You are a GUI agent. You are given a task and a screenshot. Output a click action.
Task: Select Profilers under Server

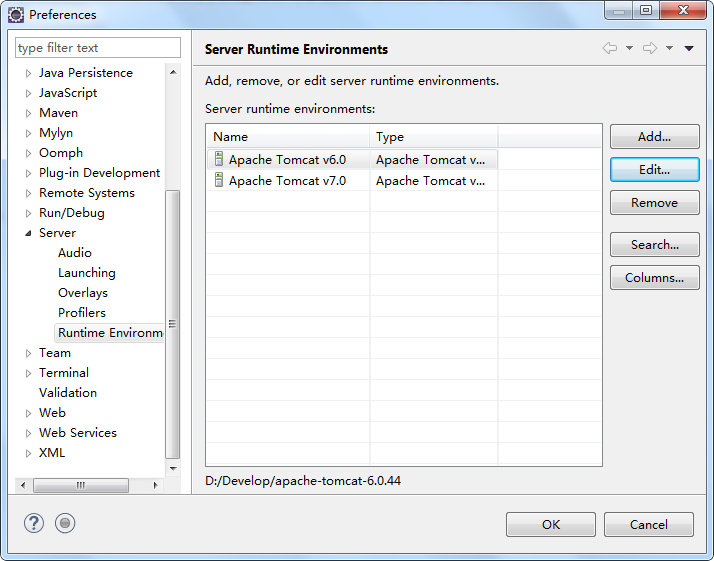82,313
